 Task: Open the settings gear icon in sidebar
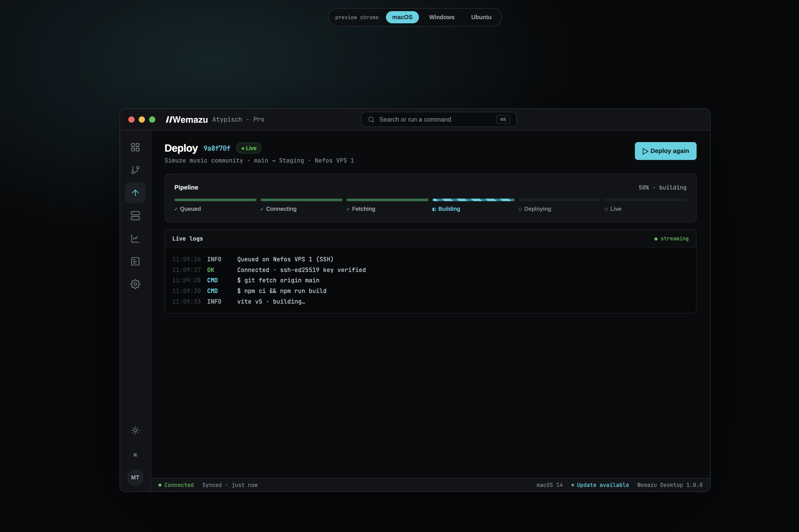135,284
